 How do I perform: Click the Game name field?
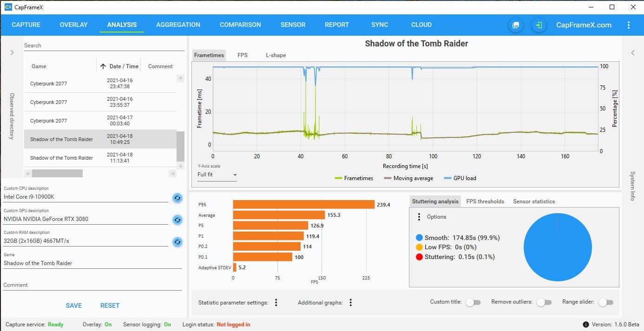coord(92,263)
